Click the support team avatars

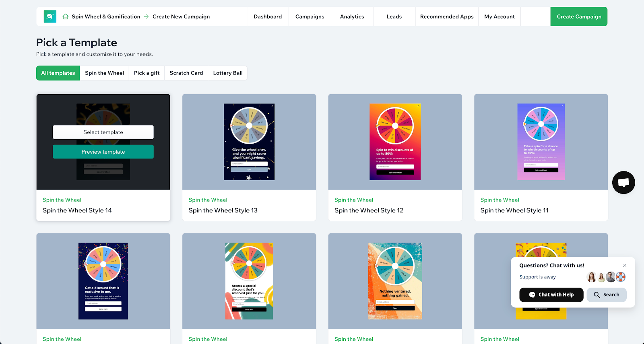[x=606, y=277]
